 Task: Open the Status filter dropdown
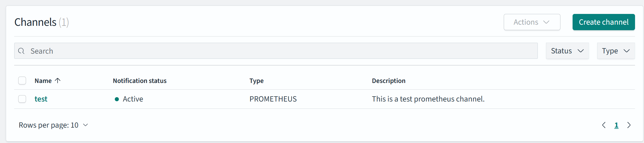tap(567, 51)
